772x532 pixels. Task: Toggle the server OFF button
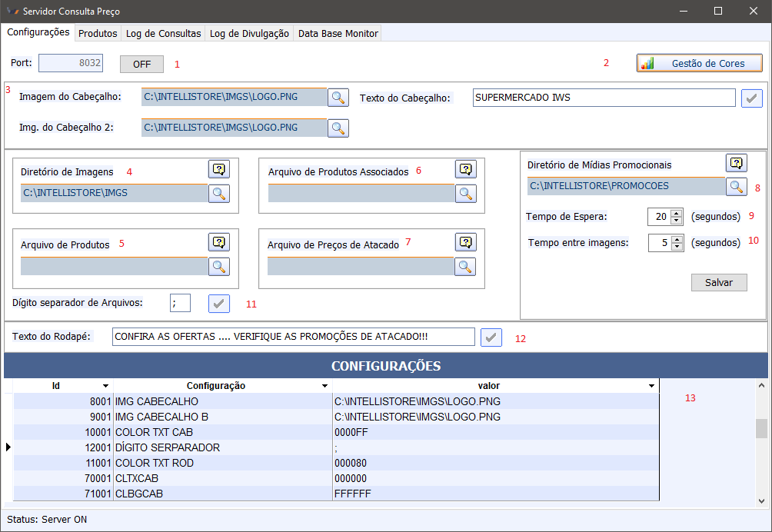pyautogui.click(x=141, y=64)
